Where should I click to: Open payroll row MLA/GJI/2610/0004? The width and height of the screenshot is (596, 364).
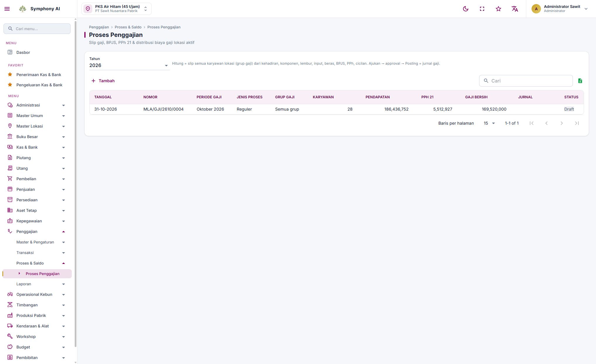[336, 109]
